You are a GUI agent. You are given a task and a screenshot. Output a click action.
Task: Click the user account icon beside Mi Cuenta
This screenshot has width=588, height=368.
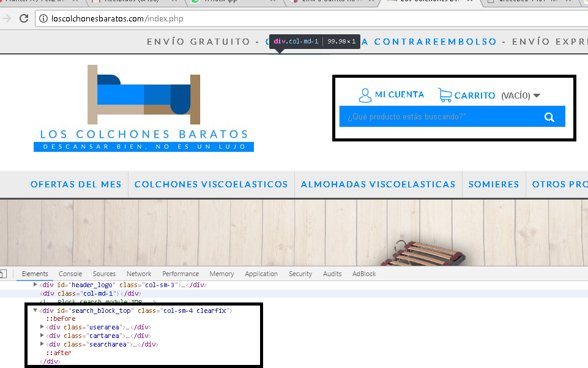click(x=365, y=95)
